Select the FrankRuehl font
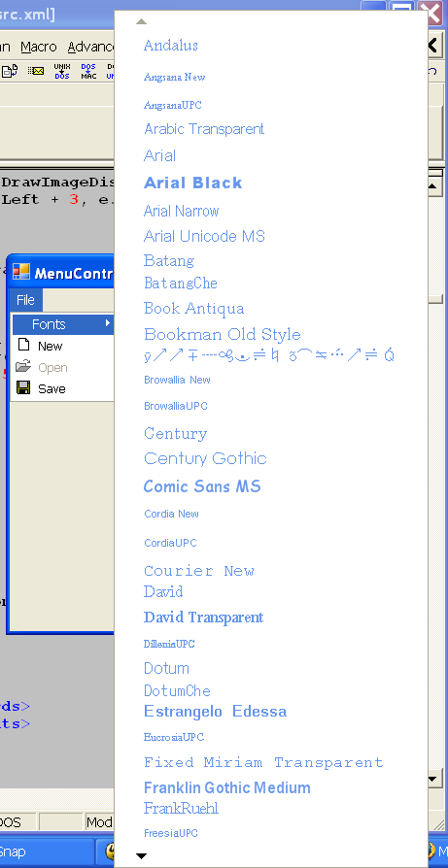The height and width of the screenshot is (868, 448). [x=181, y=808]
